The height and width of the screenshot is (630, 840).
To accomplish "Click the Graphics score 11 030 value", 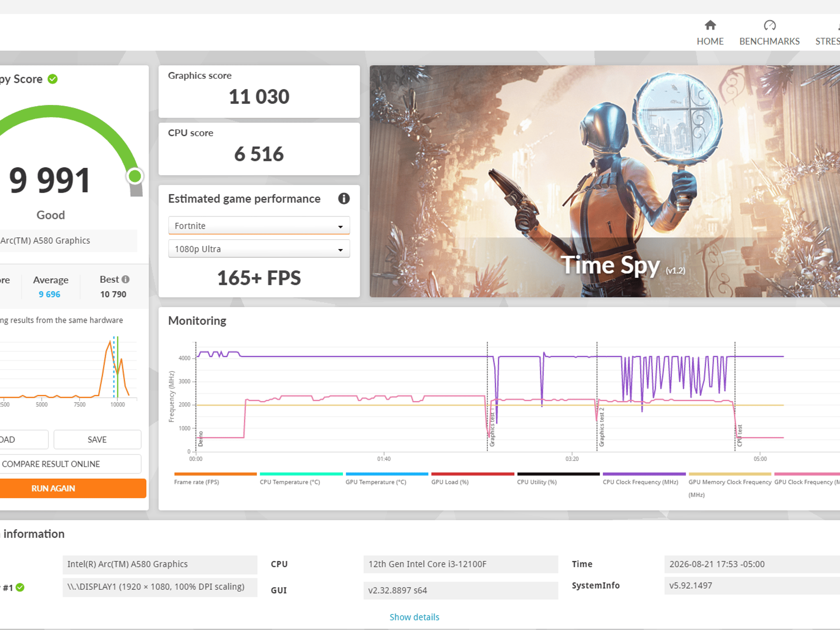I will (259, 97).
